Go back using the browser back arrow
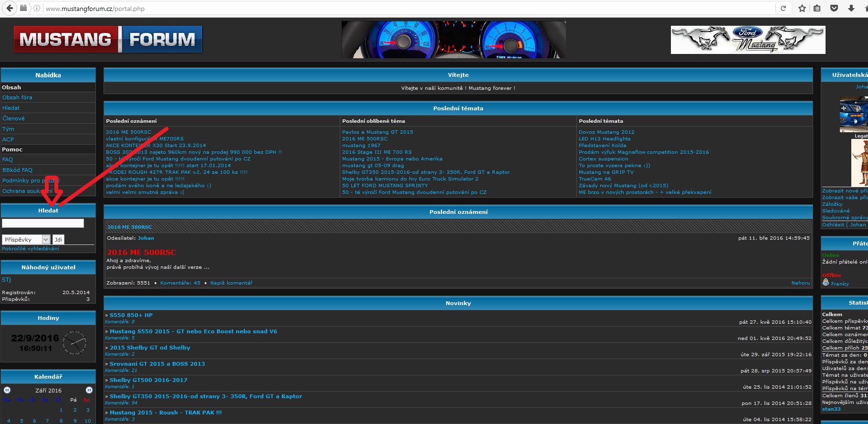The height and width of the screenshot is (424, 868). [x=10, y=8]
